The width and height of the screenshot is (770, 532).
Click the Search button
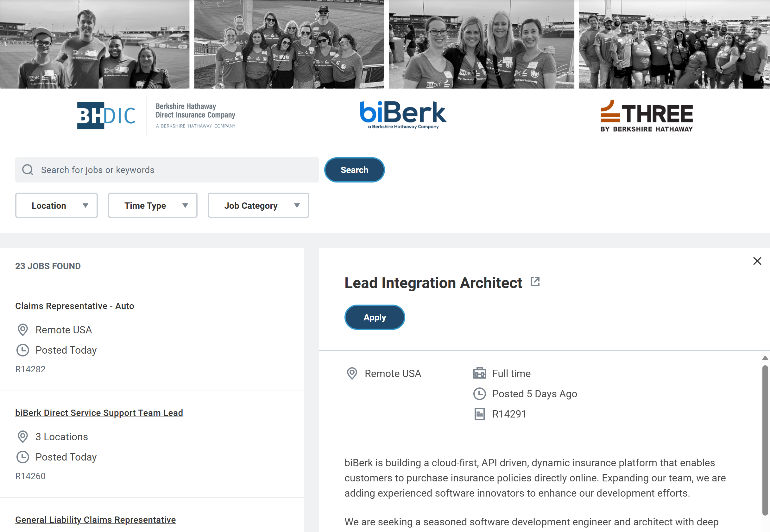point(354,170)
